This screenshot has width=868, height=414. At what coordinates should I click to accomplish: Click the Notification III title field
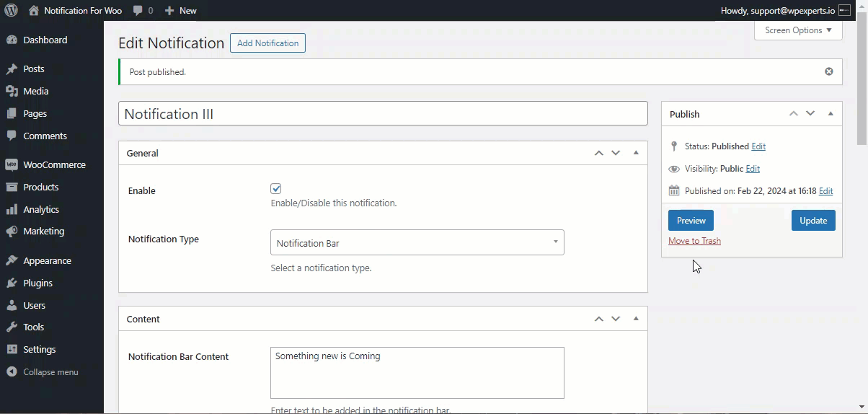tap(383, 113)
